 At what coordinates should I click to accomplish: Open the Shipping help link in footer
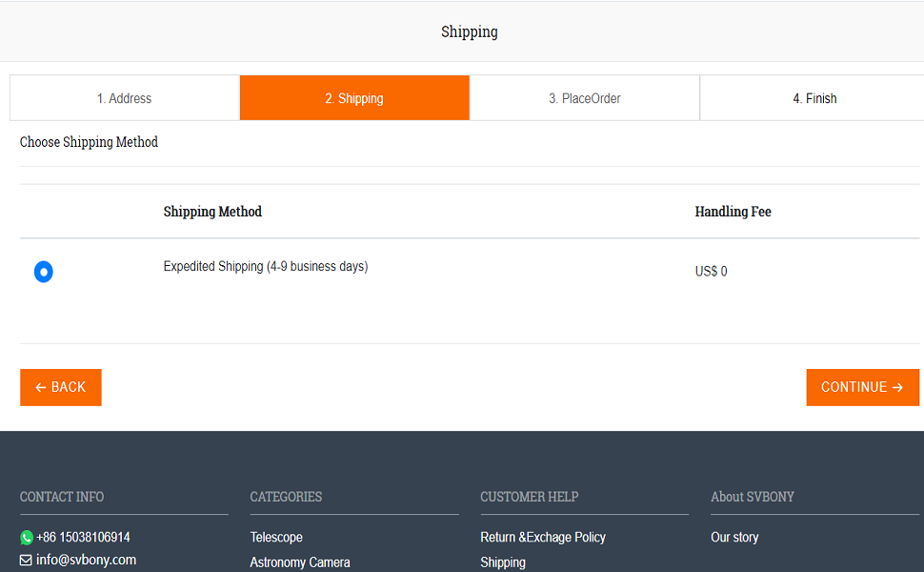[503, 562]
